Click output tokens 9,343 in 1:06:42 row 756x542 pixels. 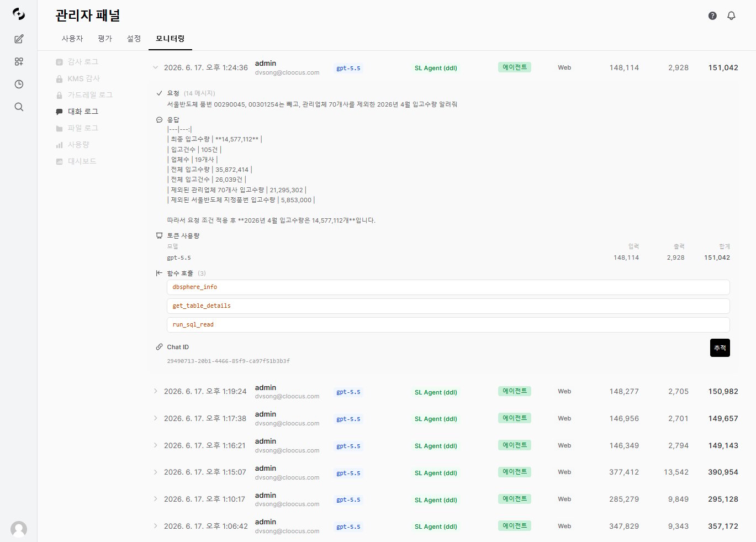click(678, 527)
